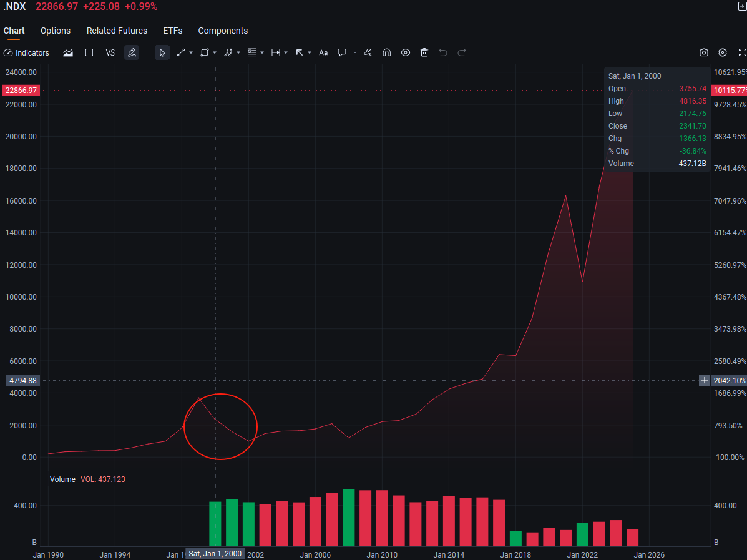The image size is (747, 560).
Task: Click the redo arrow
Action: click(x=462, y=53)
